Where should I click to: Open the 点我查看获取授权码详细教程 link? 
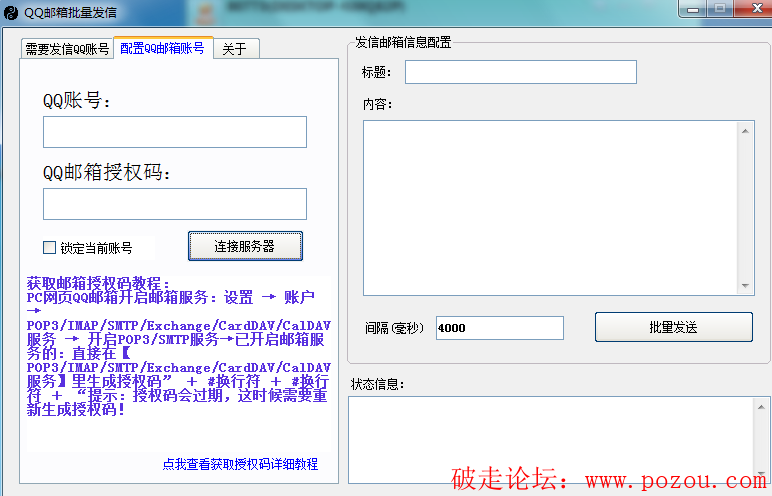point(240,464)
